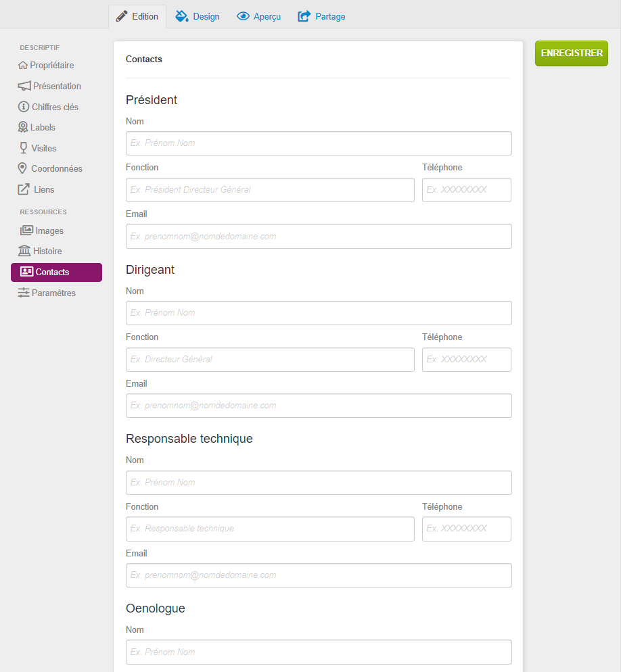Focus the Dirigeant Email field
This screenshot has height=672, width=621.
point(319,406)
